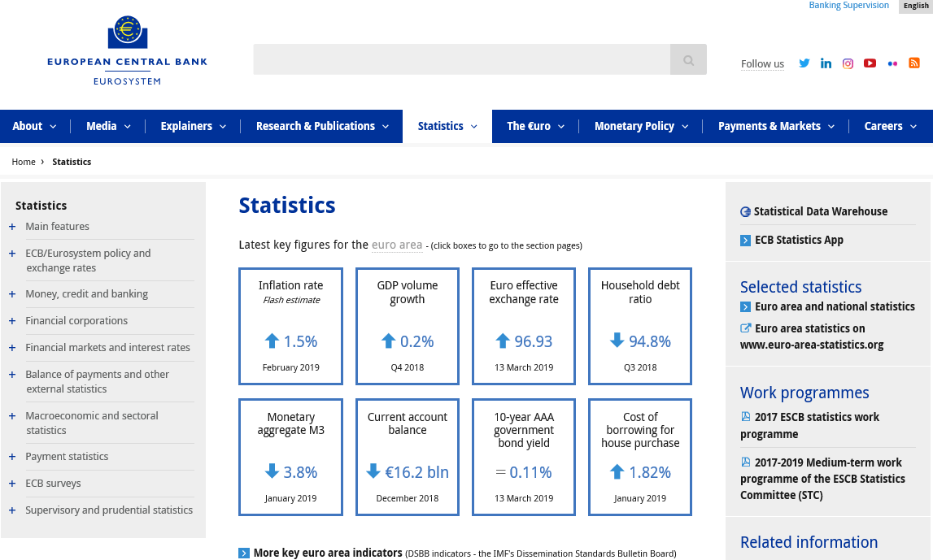
Task: Open the ECB Instagram icon
Action: (x=848, y=63)
